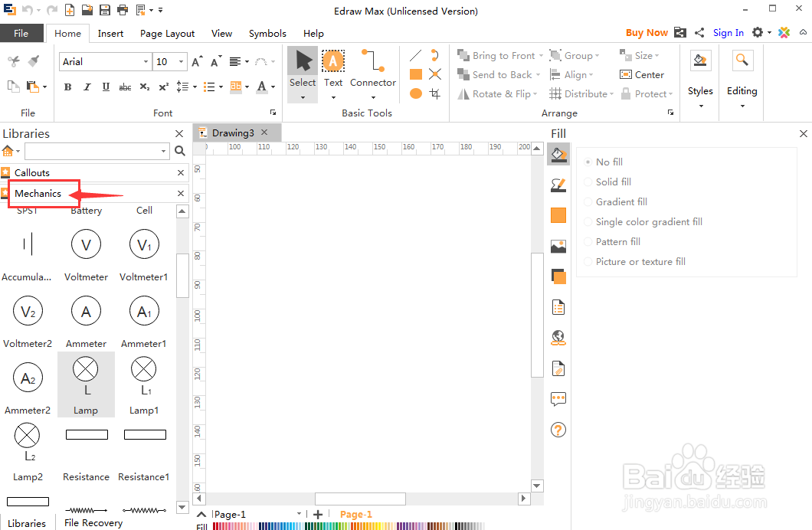This screenshot has width=812, height=530.
Task: Select Picture or texture fill option
Action: pos(588,261)
